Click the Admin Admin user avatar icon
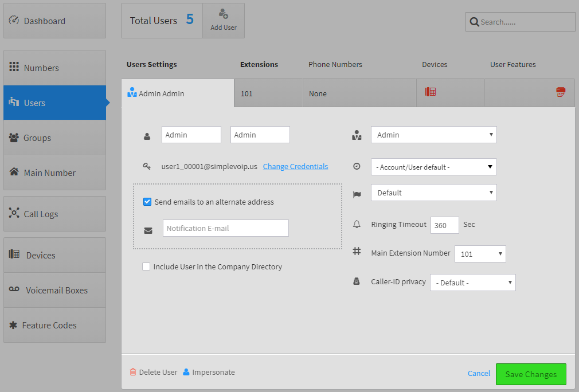 pyautogui.click(x=132, y=92)
